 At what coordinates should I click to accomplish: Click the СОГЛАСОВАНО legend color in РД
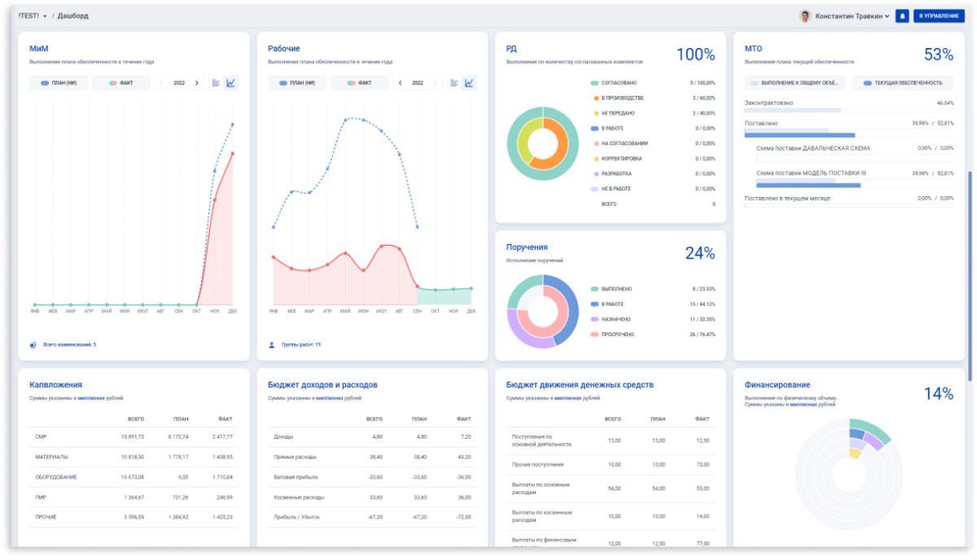pyautogui.click(x=595, y=83)
